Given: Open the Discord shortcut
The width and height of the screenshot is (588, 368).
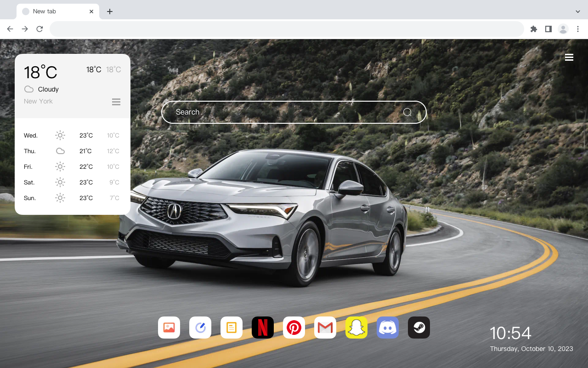Looking at the screenshot, I should (x=388, y=328).
